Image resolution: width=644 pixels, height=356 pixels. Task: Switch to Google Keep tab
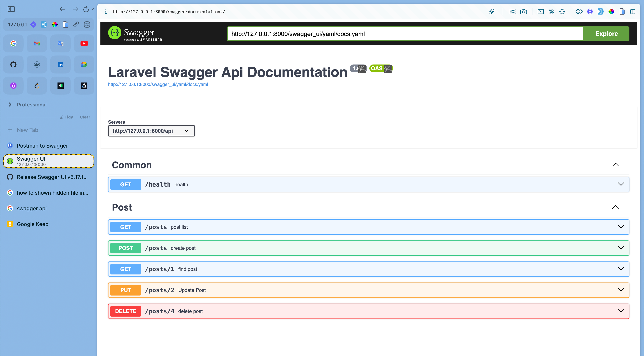pos(33,224)
